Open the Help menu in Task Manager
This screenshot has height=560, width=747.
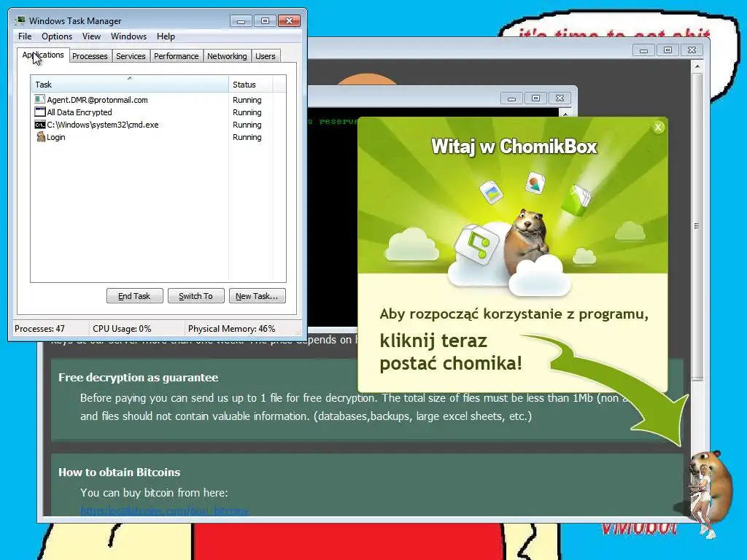pyautogui.click(x=166, y=36)
